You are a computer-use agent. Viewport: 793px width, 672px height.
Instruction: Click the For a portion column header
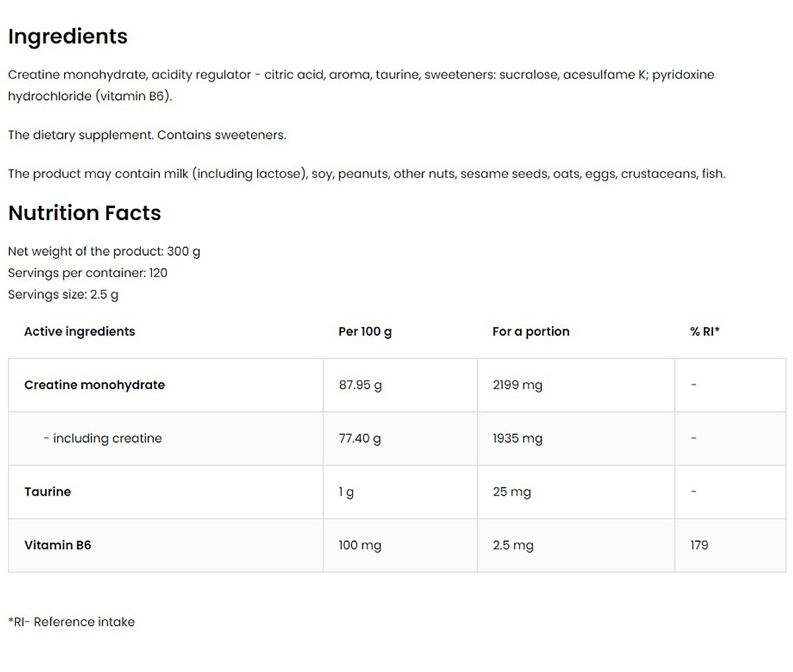pos(531,332)
